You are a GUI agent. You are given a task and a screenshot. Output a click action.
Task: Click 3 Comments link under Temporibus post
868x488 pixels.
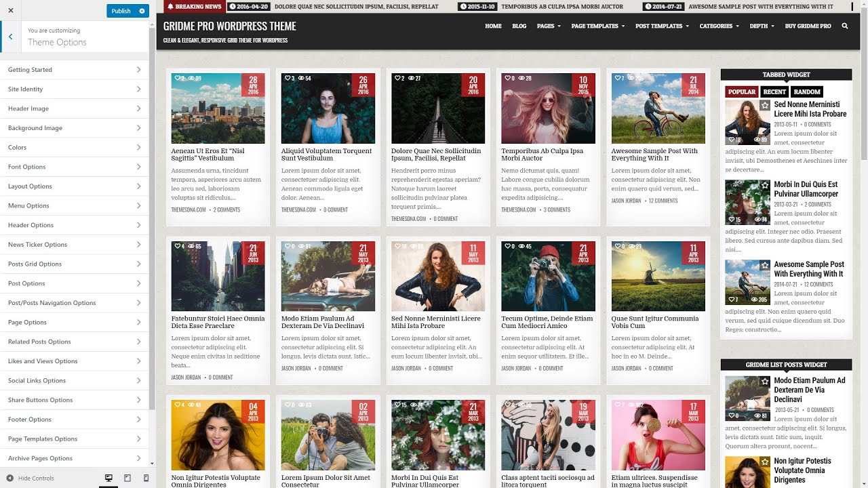(x=557, y=210)
